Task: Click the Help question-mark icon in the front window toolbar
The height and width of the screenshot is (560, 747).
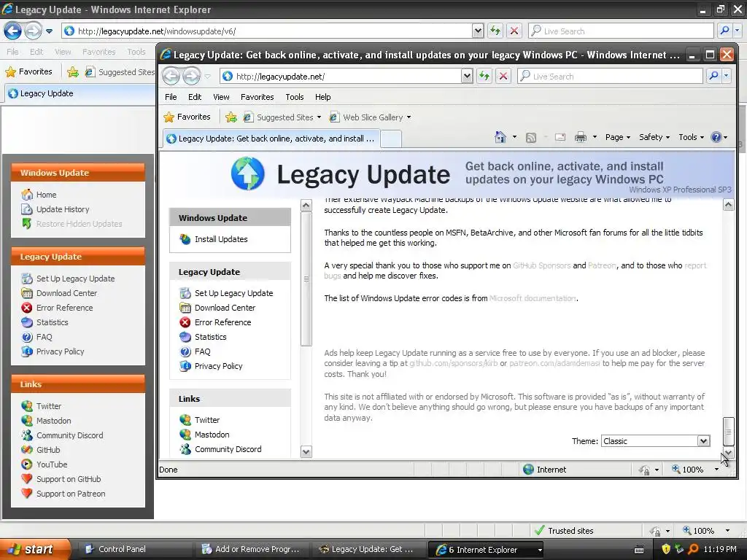Action: pos(716,137)
